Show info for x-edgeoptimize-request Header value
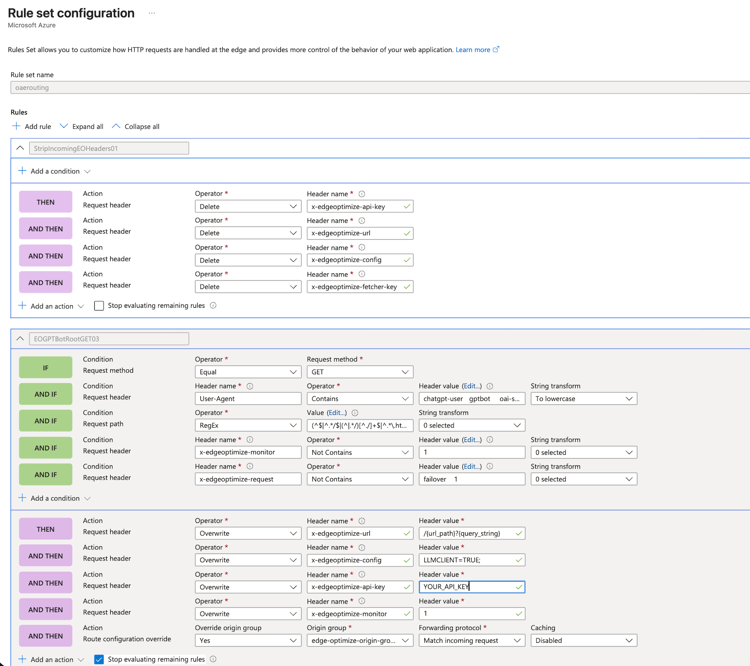The image size is (750, 666). pos(490,466)
